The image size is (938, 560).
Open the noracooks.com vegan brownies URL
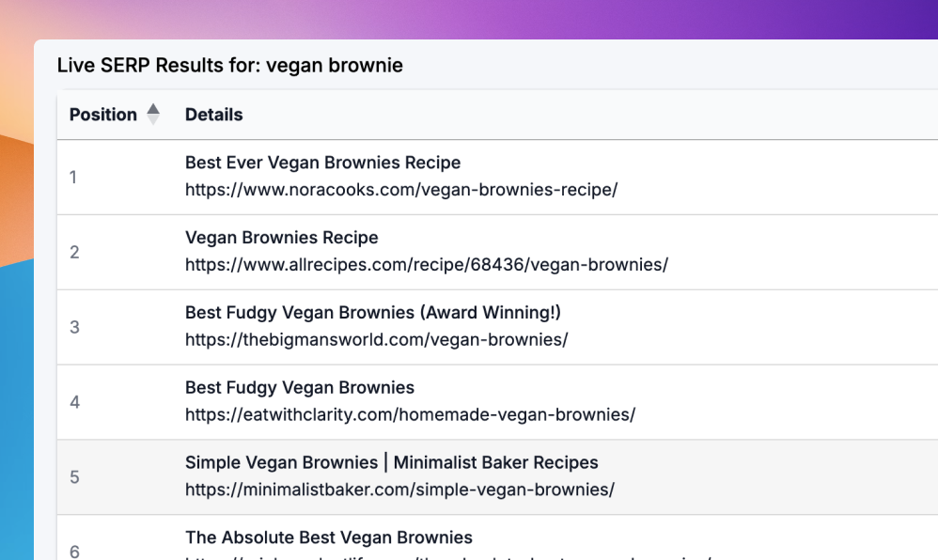coord(400,189)
